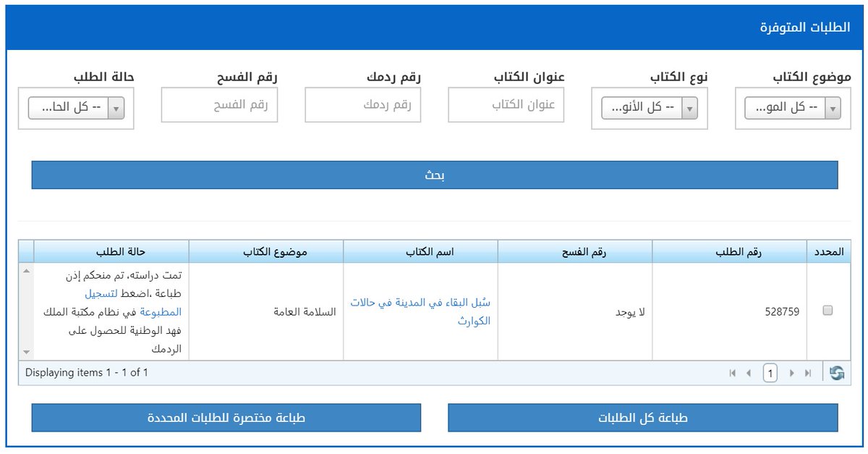Select page number 1 in pager

pos(770,373)
